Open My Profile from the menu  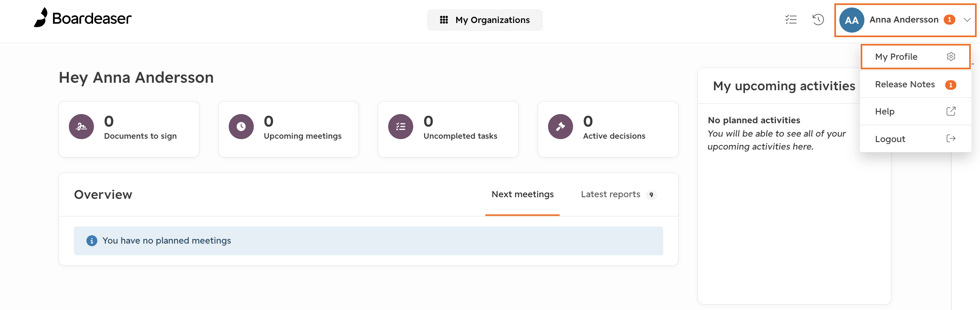(915, 56)
